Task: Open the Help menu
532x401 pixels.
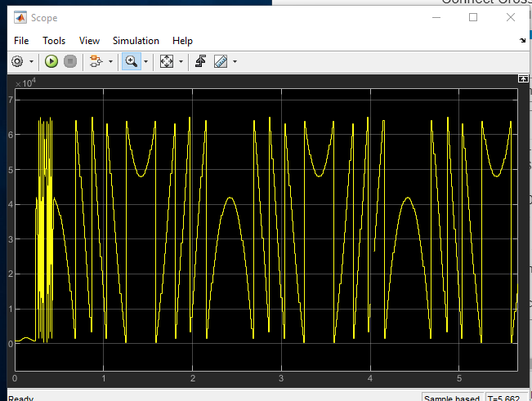Action: (x=182, y=41)
